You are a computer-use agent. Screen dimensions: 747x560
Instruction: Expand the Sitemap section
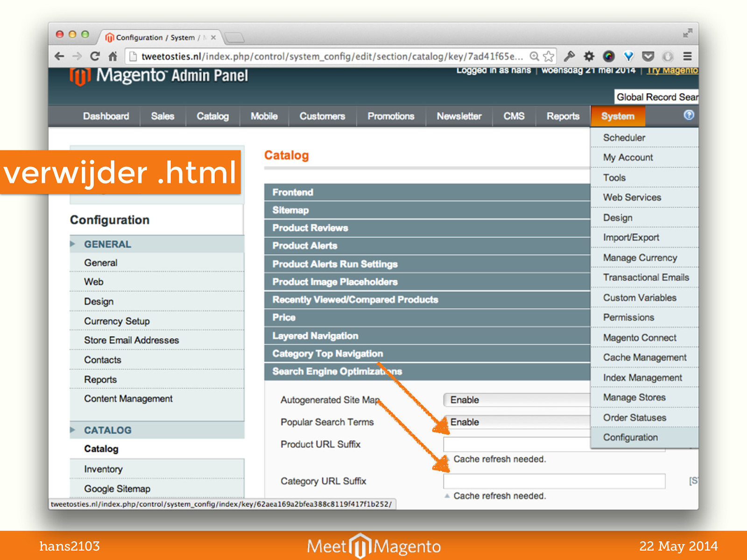pos(427,210)
